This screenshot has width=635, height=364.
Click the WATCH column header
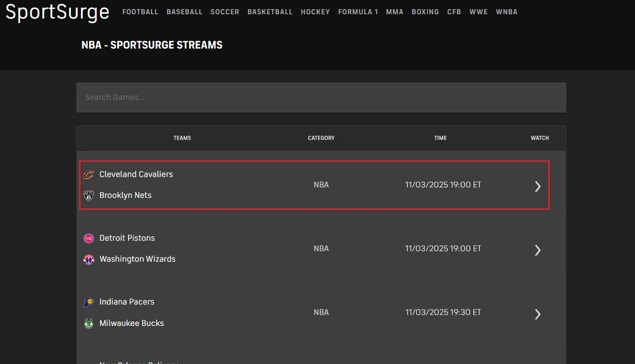tap(540, 138)
